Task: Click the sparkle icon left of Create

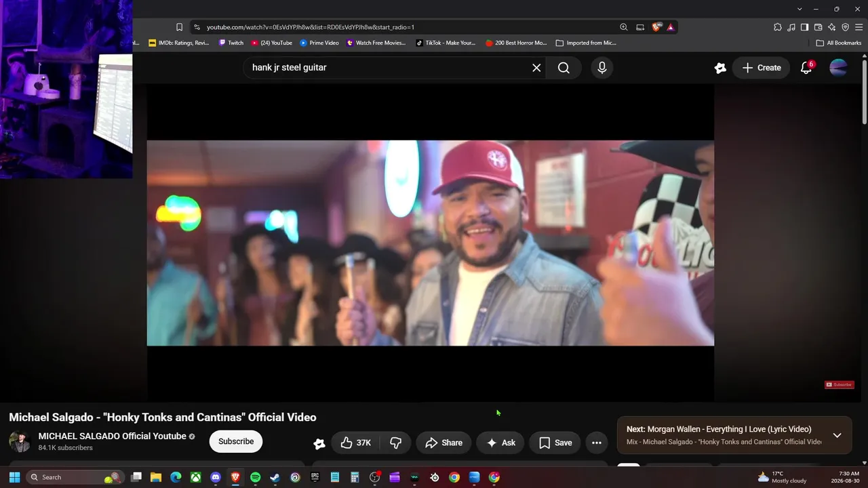Action: [720, 68]
